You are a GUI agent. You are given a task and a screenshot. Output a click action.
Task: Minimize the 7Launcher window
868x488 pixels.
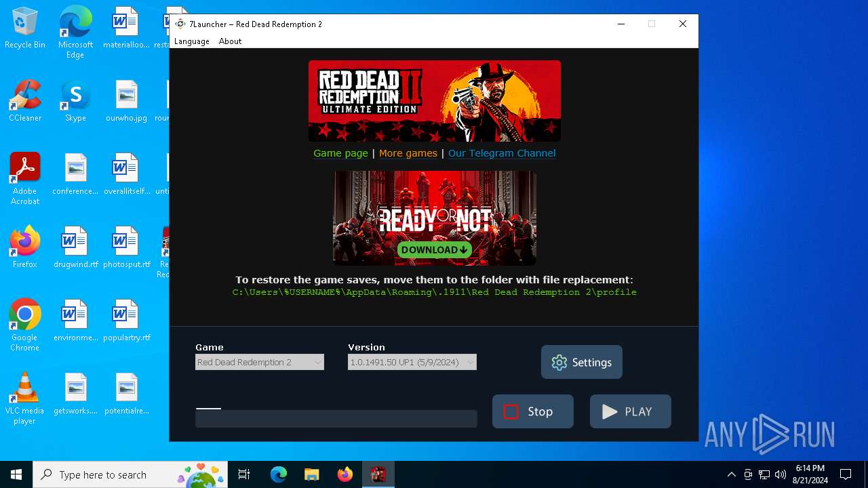click(620, 24)
